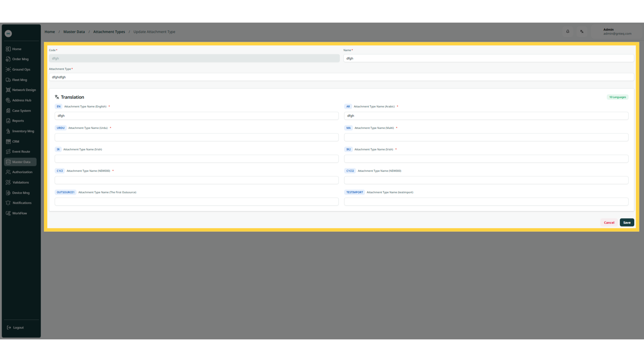Image resolution: width=644 pixels, height=362 pixels.
Task: Click the Home icon in sidebar
Action: [x=8, y=49]
